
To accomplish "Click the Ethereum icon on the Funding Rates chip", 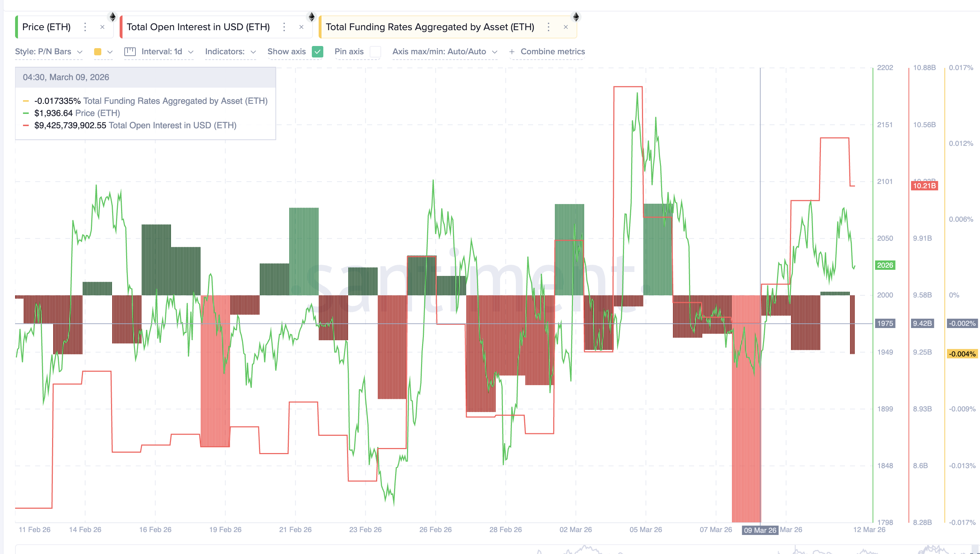I will point(576,17).
